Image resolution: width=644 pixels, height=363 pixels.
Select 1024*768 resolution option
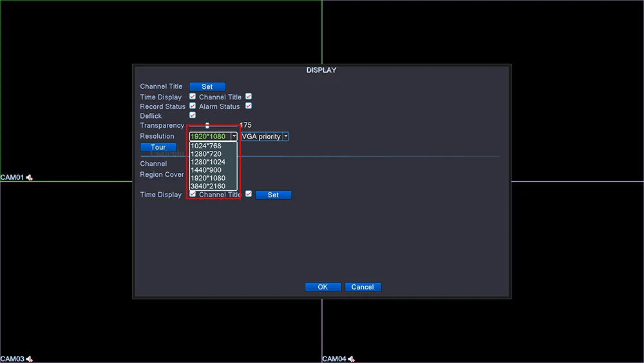(213, 146)
